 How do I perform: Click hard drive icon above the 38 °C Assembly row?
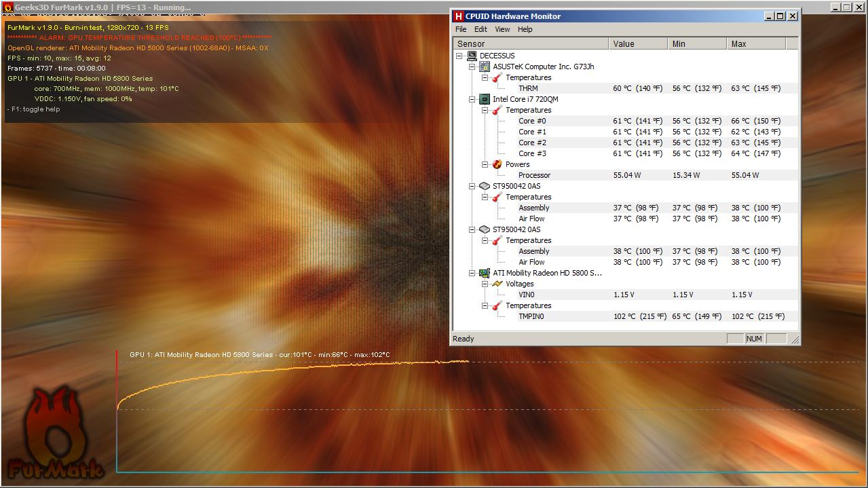pos(485,229)
